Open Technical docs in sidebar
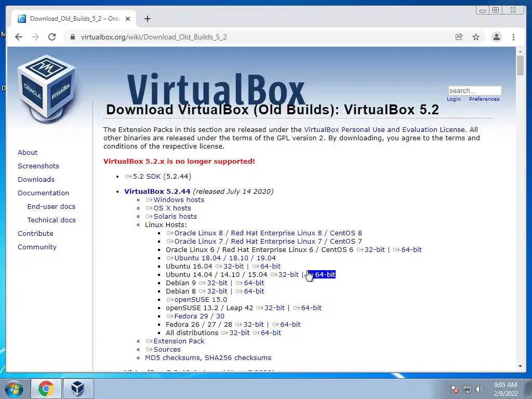This screenshot has height=399, width=532. pyautogui.click(x=51, y=220)
